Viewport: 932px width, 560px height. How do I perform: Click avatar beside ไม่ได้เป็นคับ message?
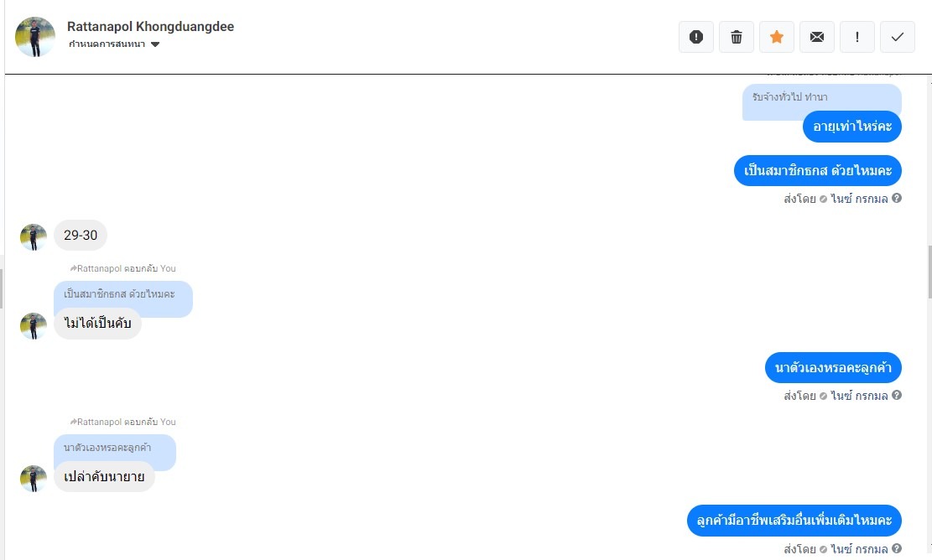pos(34,326)
